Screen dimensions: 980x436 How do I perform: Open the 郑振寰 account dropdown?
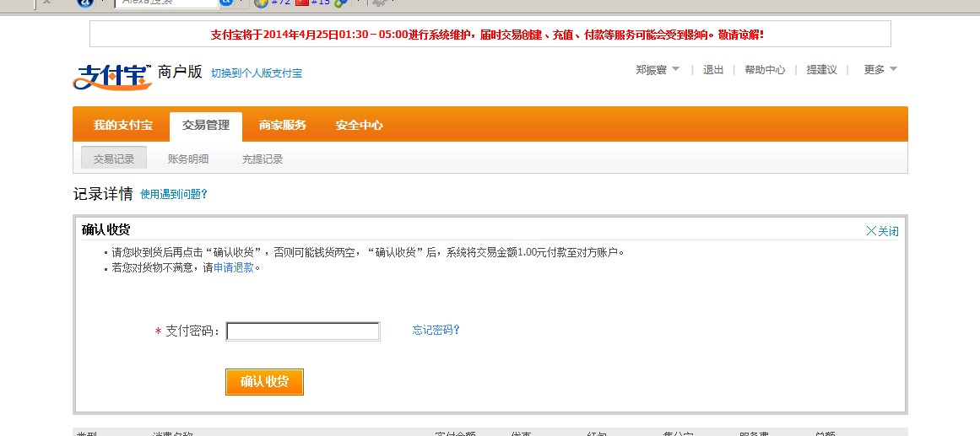(658, 70)
